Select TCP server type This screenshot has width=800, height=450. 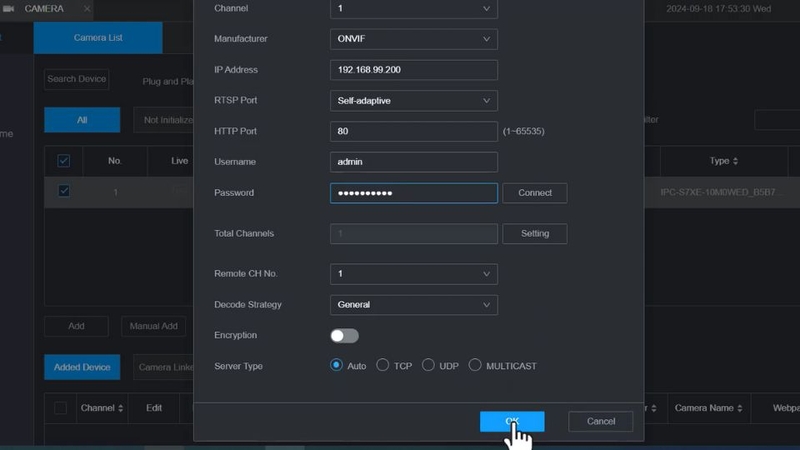(x=382, y=365)
